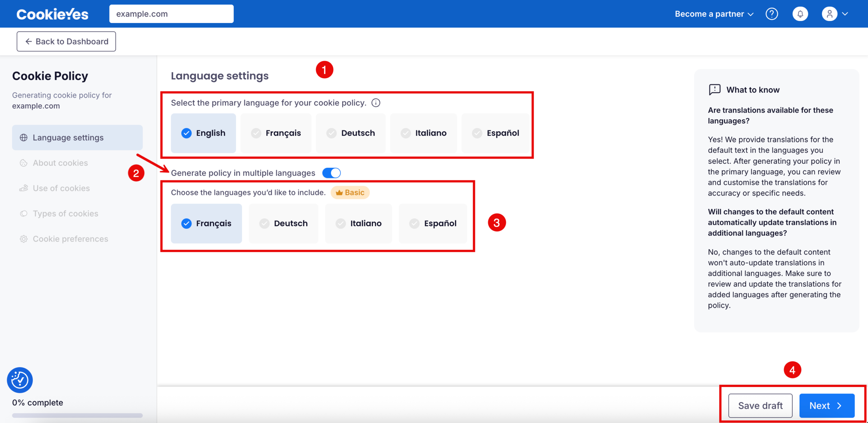Expand the Next button chevron
Viewport: 868px width, 423px height.
coord(840,405)
